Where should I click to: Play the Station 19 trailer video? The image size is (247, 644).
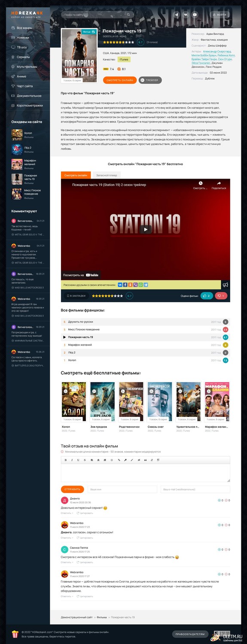point(146,229)
